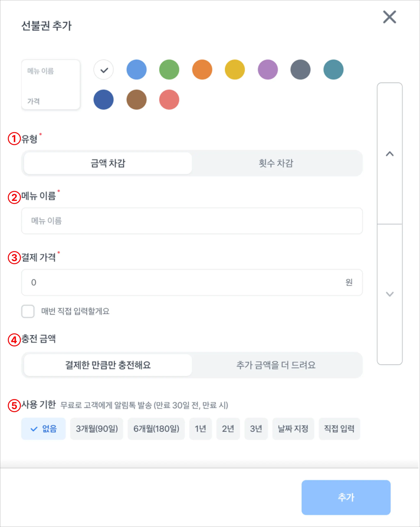420x527 pixels.
Task: Select the 3개월(90일) usage period
Action: [x=97, y=429]
